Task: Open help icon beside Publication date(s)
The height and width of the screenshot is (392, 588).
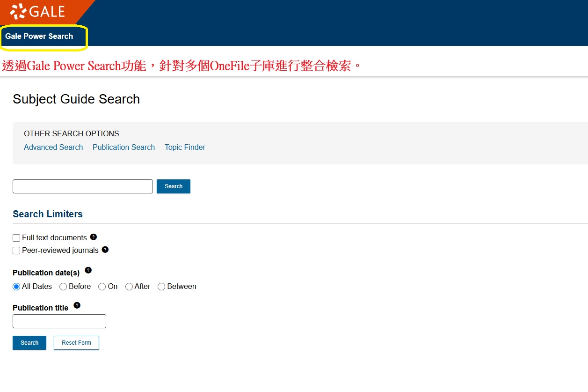Action: 88,270
